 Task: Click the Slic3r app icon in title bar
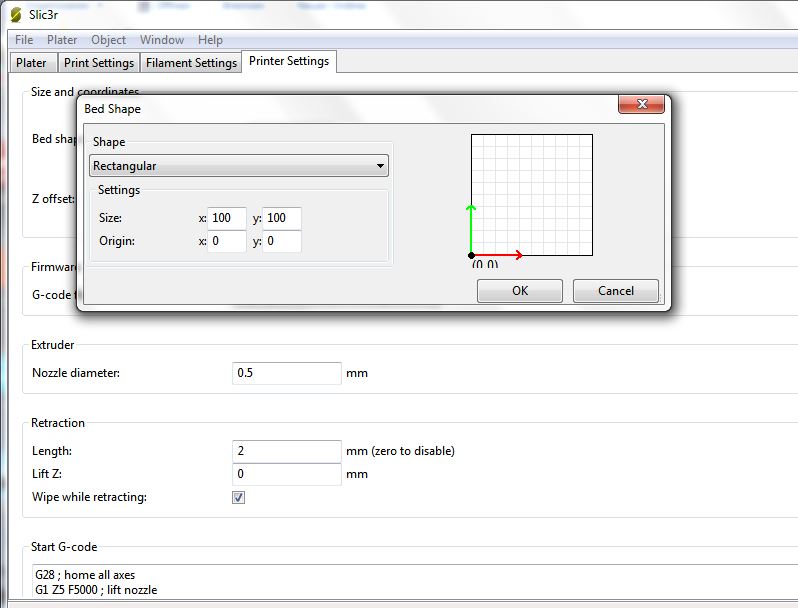16,15
